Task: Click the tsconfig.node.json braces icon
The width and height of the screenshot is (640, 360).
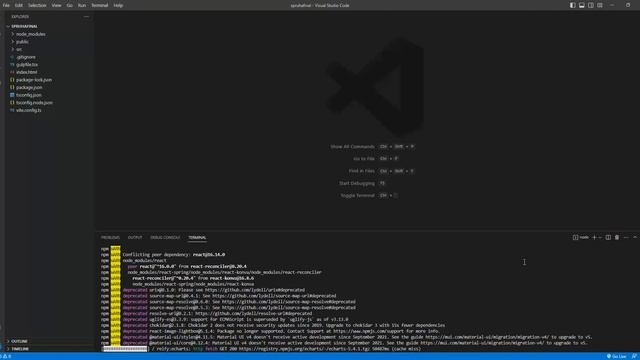Action: tap(12, 102)
